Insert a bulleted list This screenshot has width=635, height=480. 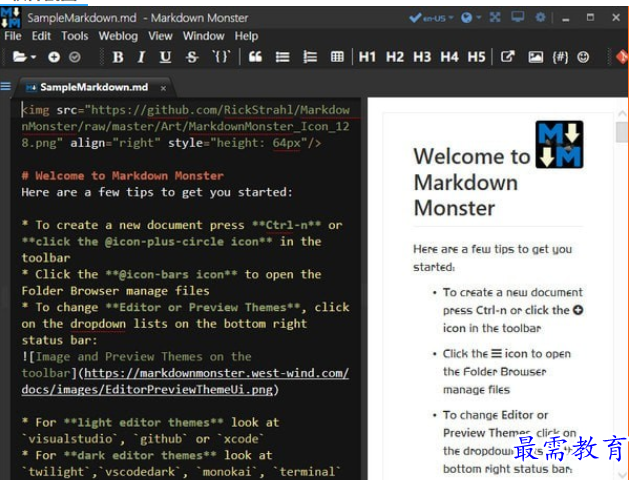tap(282, 57)
